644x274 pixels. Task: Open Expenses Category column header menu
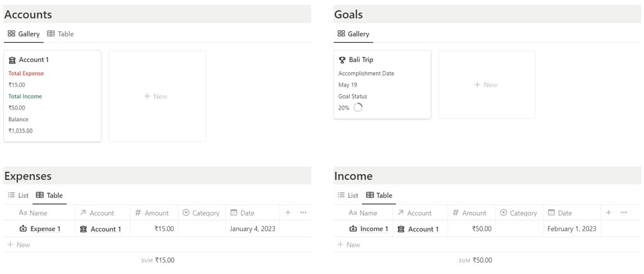click(x=201, y=213)
